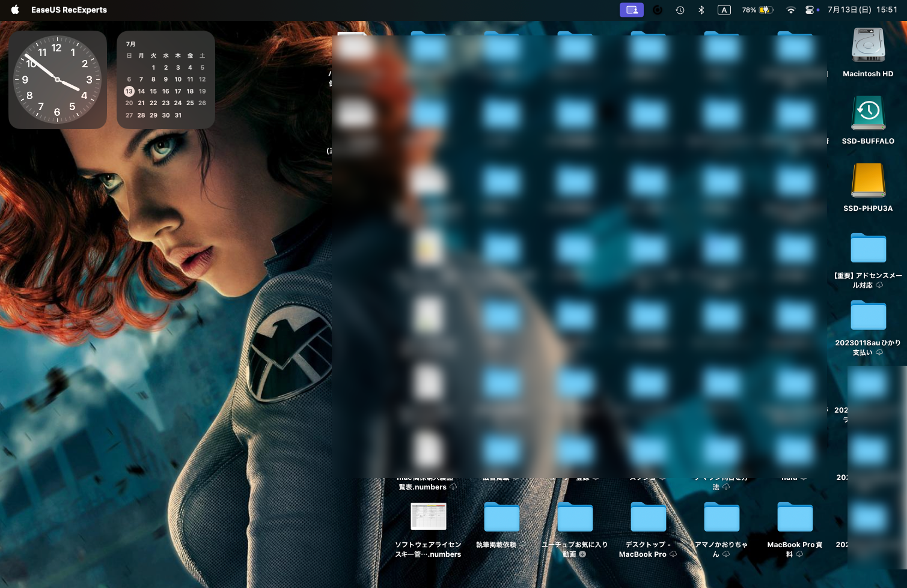Click the 7月 calendar widget
This screenshot has height=588, width=907.
tap(166, 80)
